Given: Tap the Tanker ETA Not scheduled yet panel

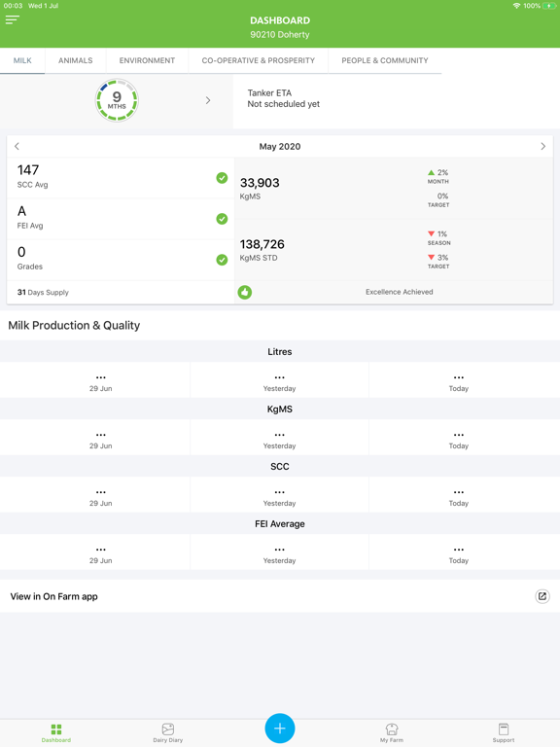Looking at the screenshot, I should 397,101.
